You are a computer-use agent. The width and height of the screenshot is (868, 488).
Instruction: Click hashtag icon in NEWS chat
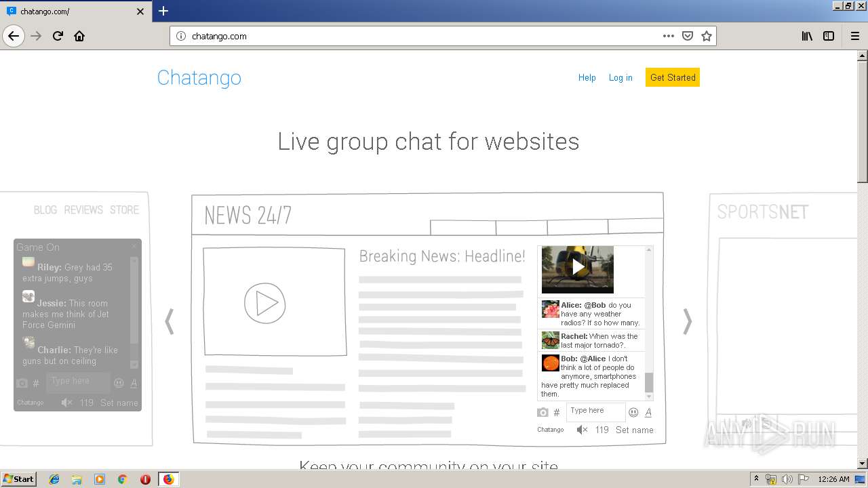tap(557, 412)
